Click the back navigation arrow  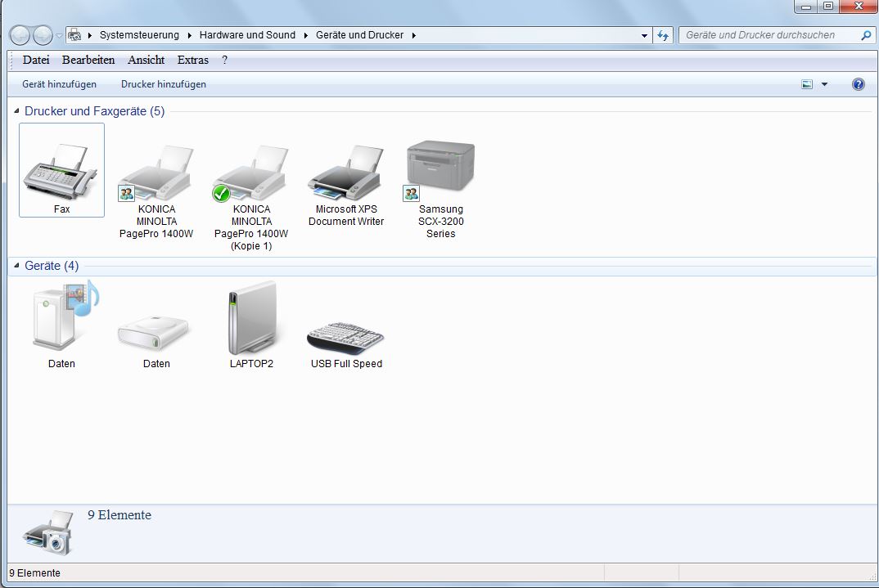coord(20,35)
